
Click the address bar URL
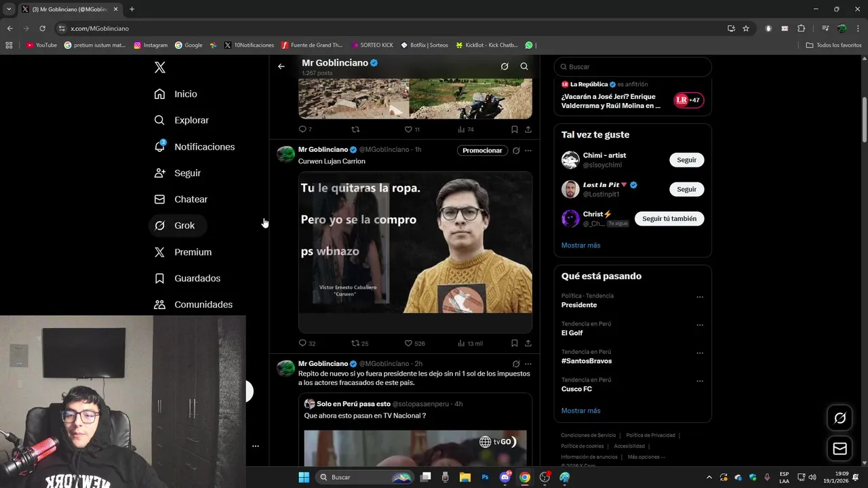100,28
